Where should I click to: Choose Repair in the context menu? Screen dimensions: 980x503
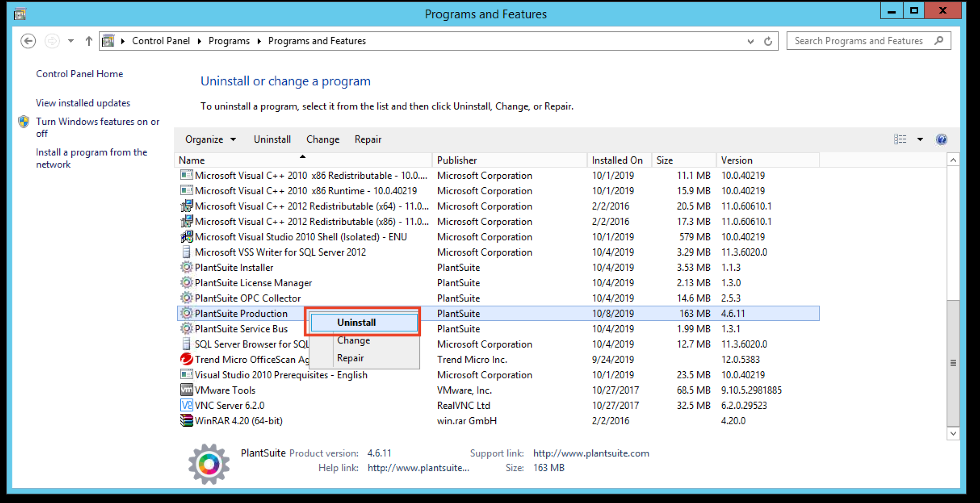pyautogui.click(x=350, y=358)
